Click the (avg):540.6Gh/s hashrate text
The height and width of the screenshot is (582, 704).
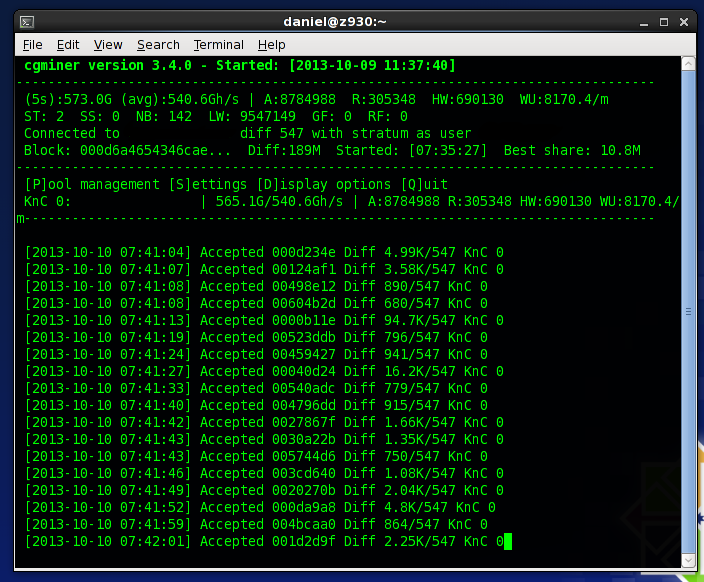180,99
